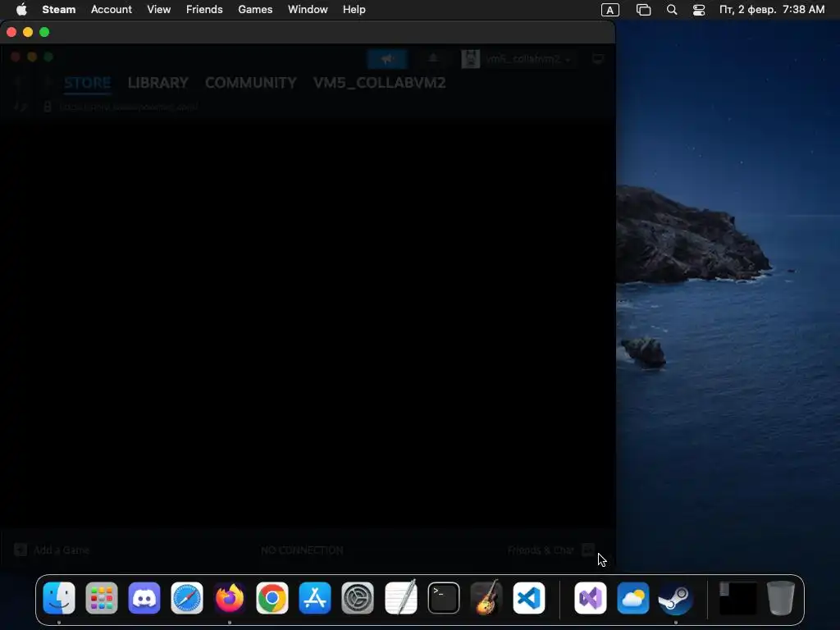Viewport: 840px width, 630px height.
Task: Open the Window menu
Action: tap(308, 10)
